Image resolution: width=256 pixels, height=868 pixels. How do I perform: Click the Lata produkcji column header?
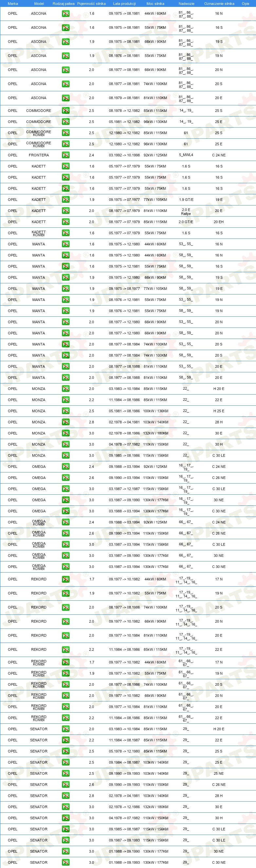click(124, 4)
